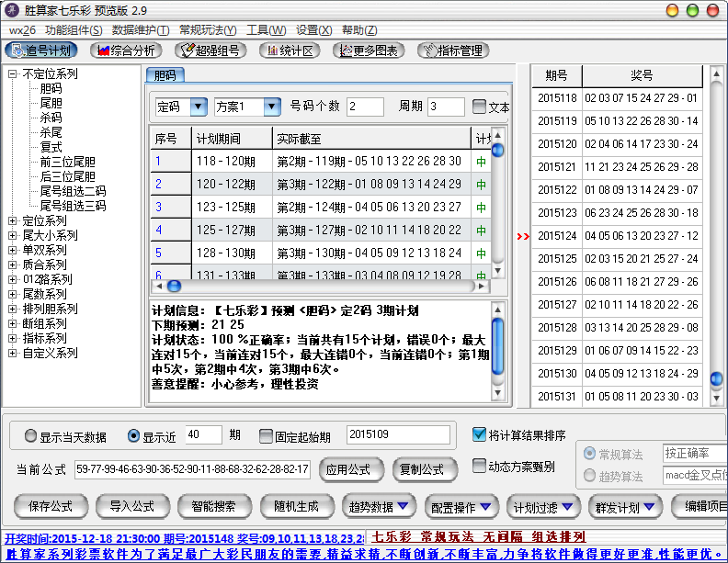
Task: Open the 数据维护 menu
Action: click(134, 30)
